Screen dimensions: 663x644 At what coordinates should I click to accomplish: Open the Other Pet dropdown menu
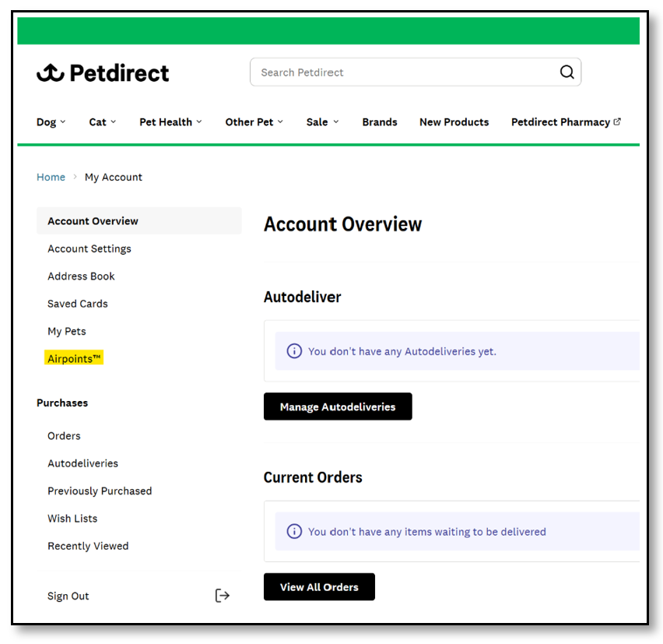point(254,121)
